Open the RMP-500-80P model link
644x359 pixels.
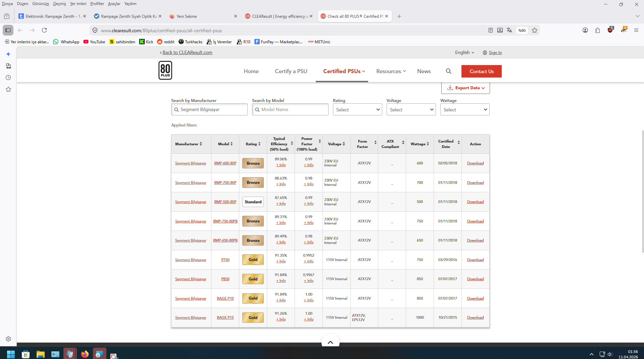pyautogui.click(x=225, y=202)
